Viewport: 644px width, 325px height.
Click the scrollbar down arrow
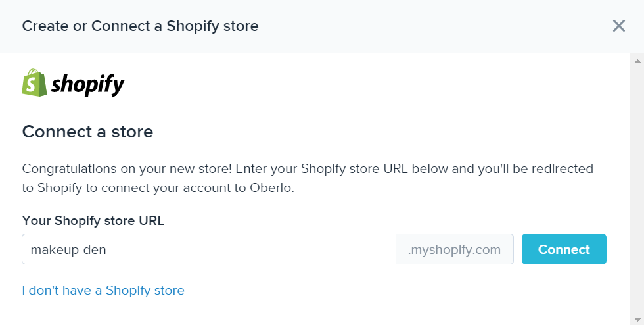pyautogui.click(x=637, y=319)
